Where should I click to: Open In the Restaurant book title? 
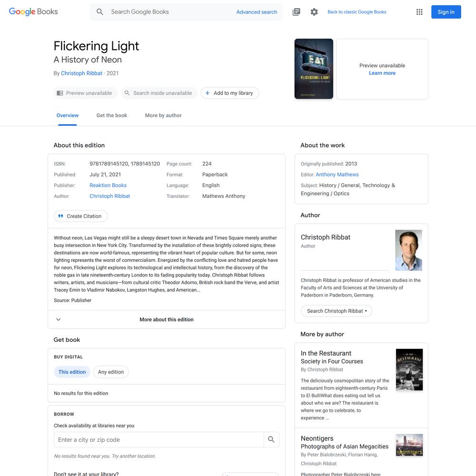coord(326,353)
